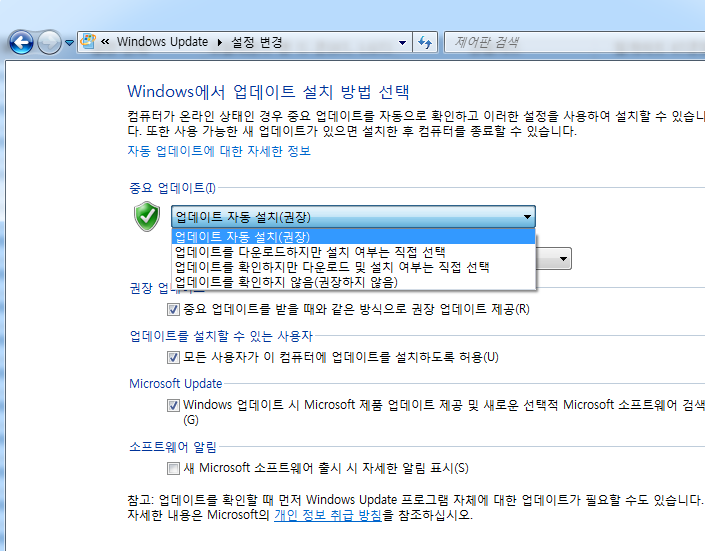
Task: Select Windows Update breadcrumb in address bar
Action: tap(162, 42)
